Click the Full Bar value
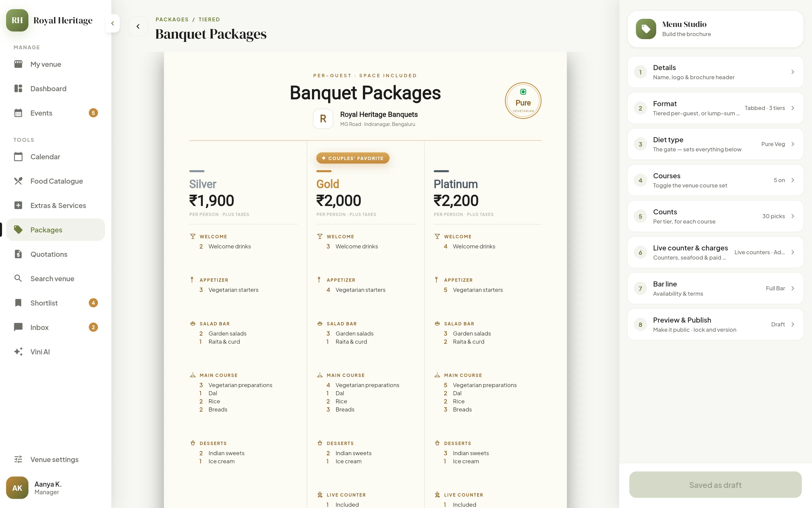The height and width of the screenshot is (508, 812). click(x=775, y=288)
